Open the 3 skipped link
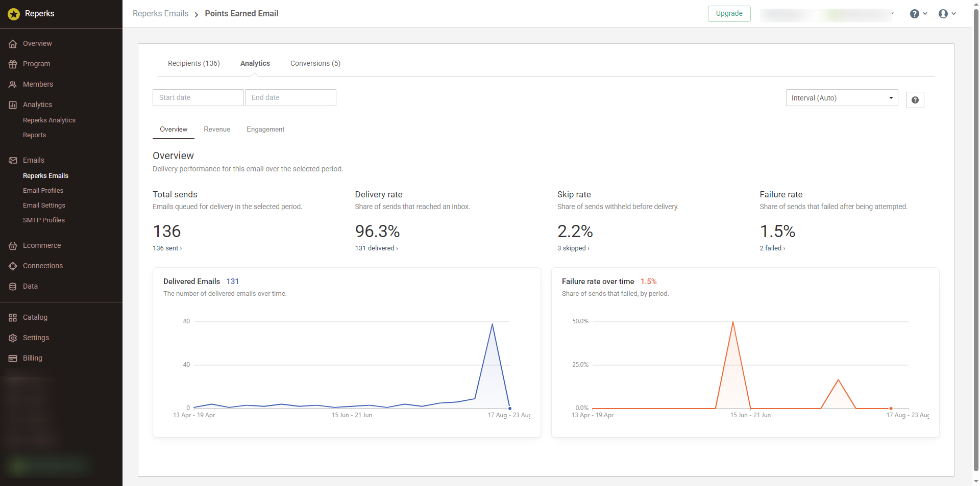The height and width of the screenshot is (486, 980). [x=573, y=248]
